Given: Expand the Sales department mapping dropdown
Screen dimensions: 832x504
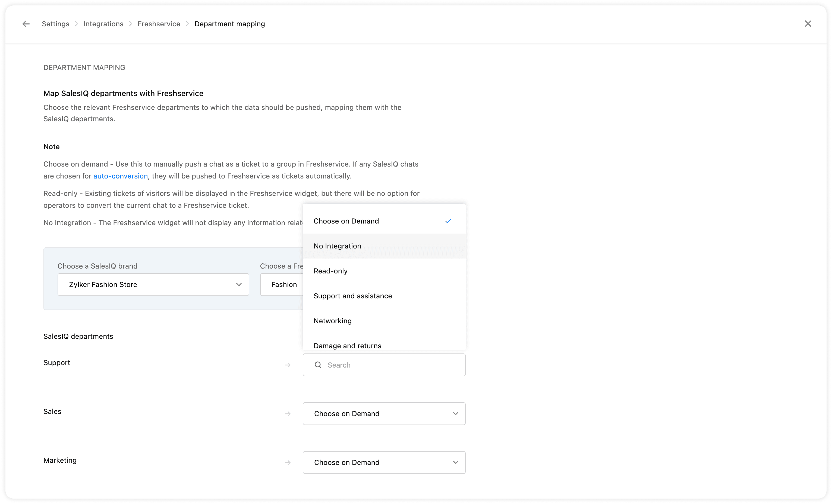Looking at the screenshot, I should point(384,414).
